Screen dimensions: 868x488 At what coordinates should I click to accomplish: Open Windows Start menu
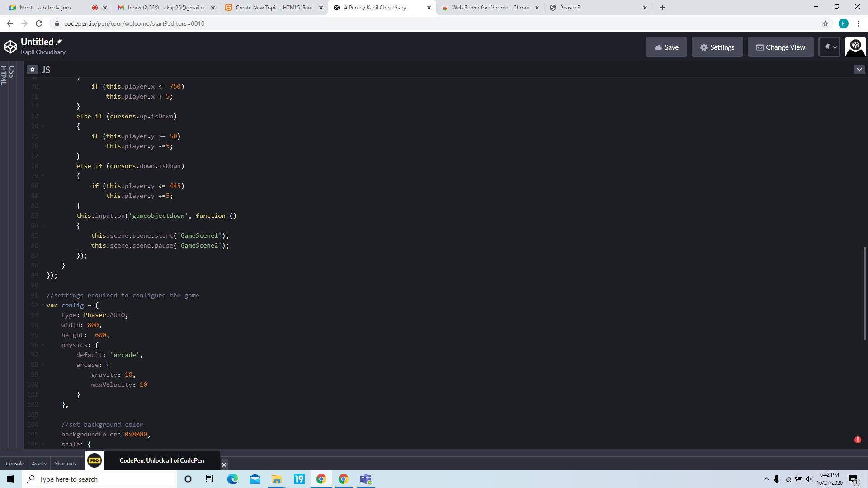click(x=11, y=479)
